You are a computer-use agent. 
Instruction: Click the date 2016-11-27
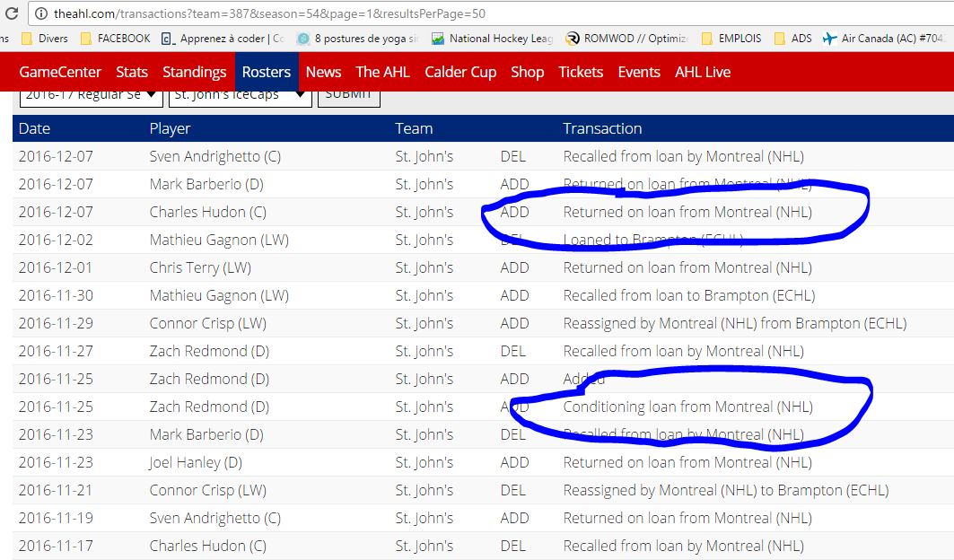pyautogui.click(x=56, y=351)
